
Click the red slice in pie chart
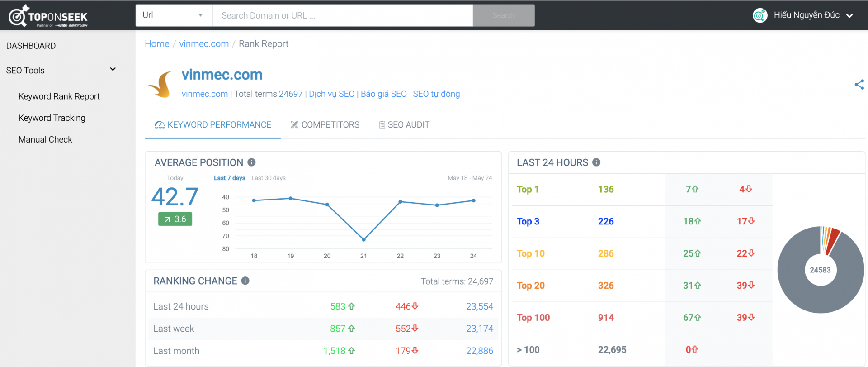[x=832, y=240]
